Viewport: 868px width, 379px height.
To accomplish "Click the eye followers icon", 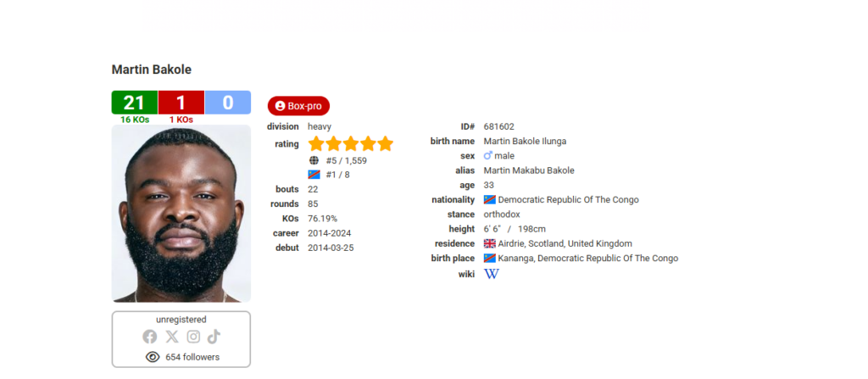I will coord(153,358).
